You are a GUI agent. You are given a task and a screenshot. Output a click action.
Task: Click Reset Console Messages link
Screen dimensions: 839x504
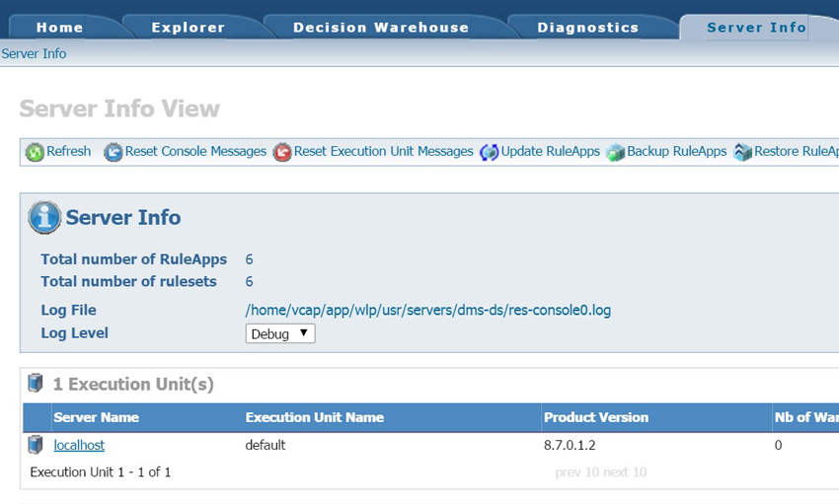tap(195, 151)
